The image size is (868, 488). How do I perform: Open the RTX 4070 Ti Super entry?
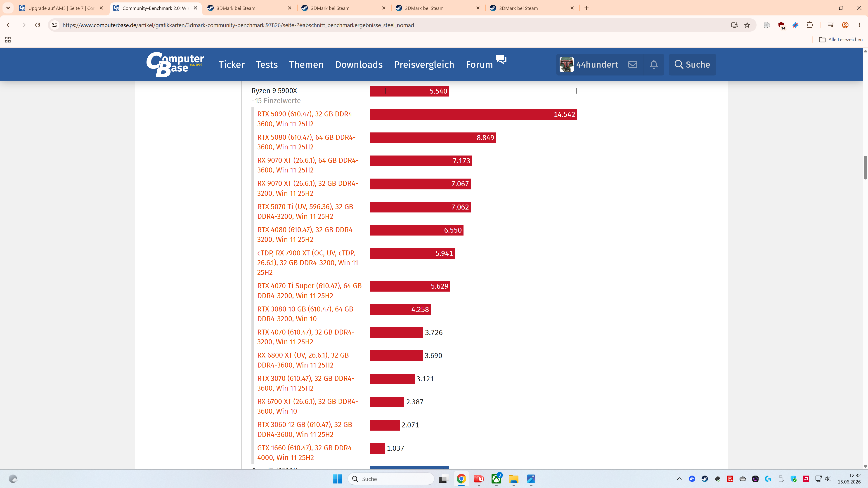pyautogui.click(x=309, y=291)
